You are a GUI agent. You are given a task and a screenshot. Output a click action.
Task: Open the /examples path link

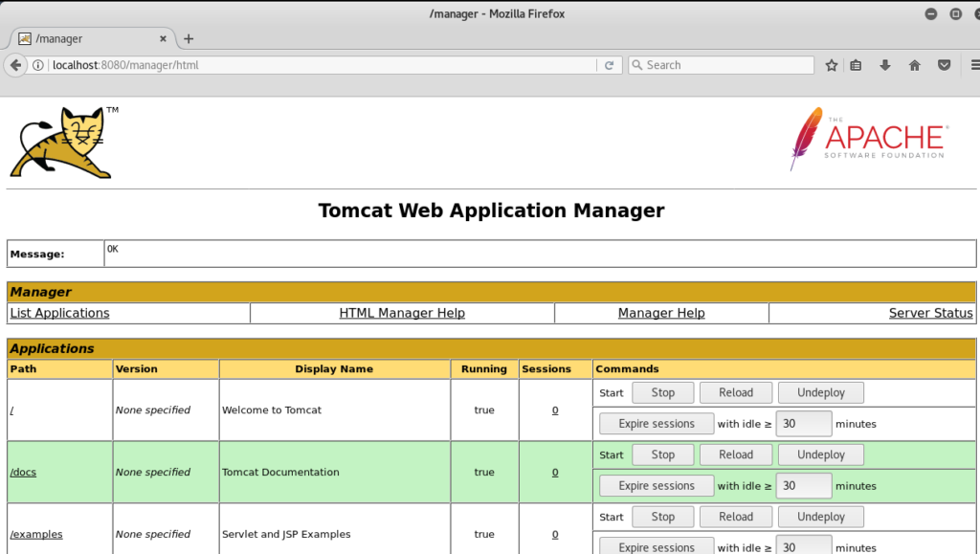pyautogui.click(x=36, y=534)
